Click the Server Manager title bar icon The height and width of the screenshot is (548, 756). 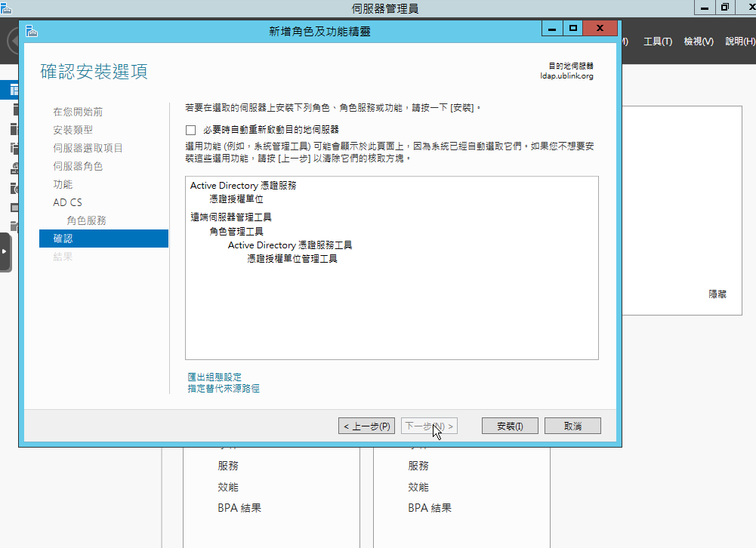click(x=6, y=8)
